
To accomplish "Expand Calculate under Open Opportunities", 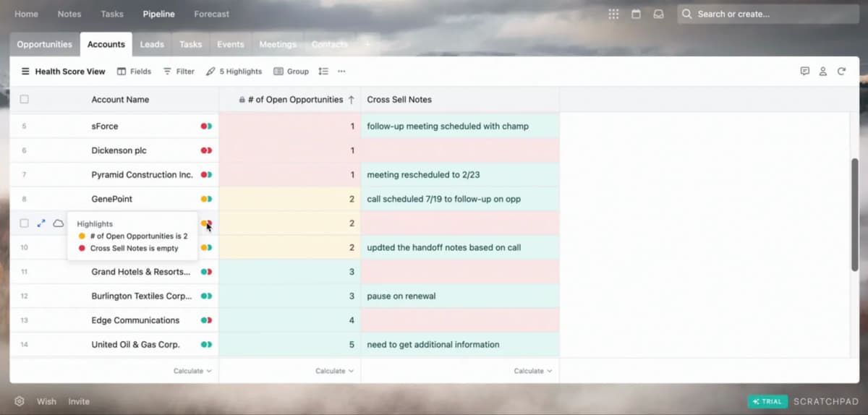I will (x=334, y=371).
